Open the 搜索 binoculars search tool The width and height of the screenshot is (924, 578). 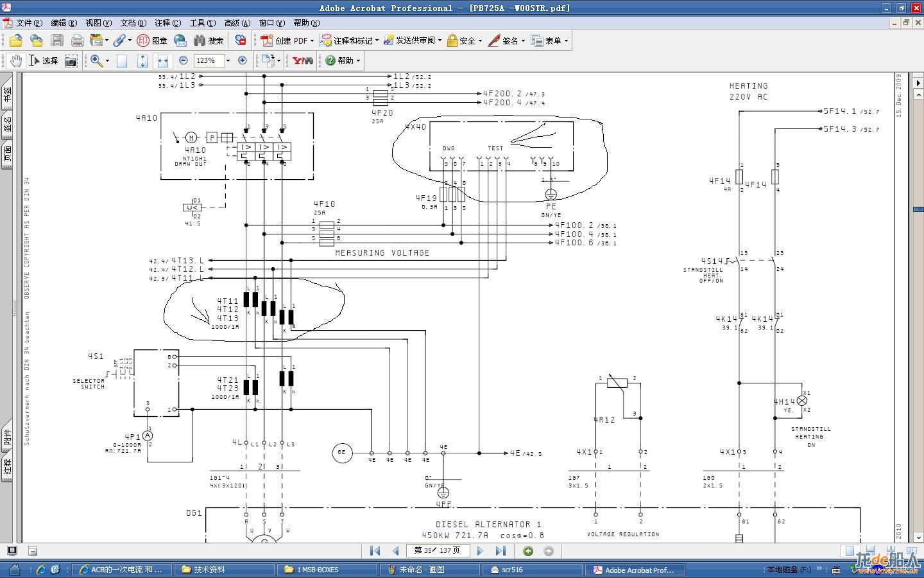point(209,40)
